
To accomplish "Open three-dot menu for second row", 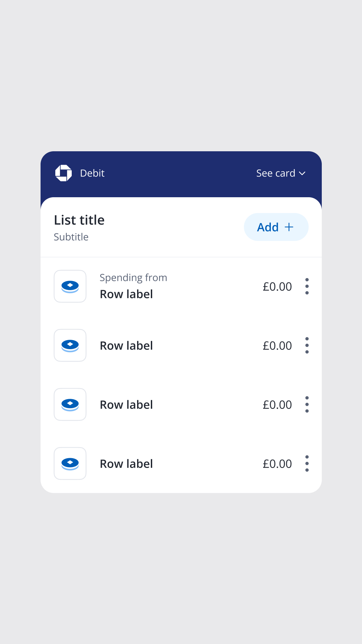I will pos(307,345).
